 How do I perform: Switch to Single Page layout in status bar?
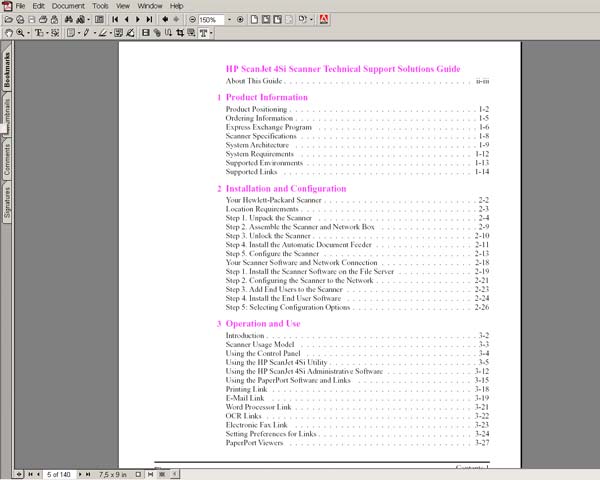pyautogui.click(x=138, y=475)
